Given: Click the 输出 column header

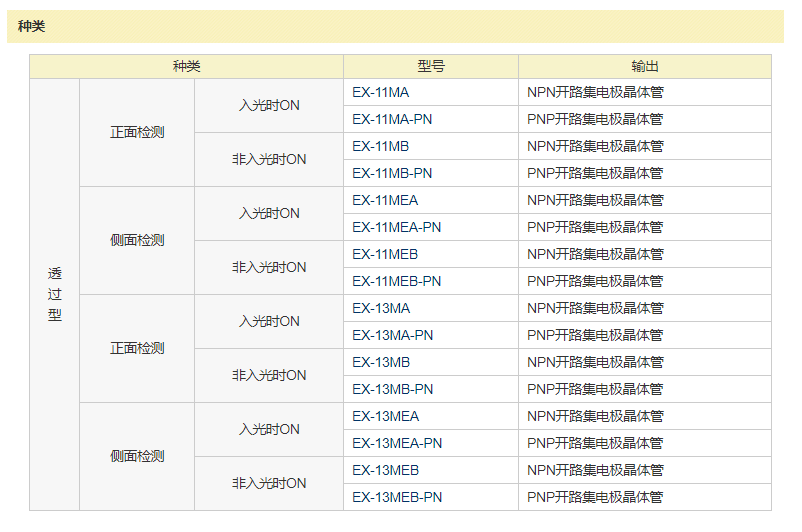Looking at the screenshot, I should 645,66.
